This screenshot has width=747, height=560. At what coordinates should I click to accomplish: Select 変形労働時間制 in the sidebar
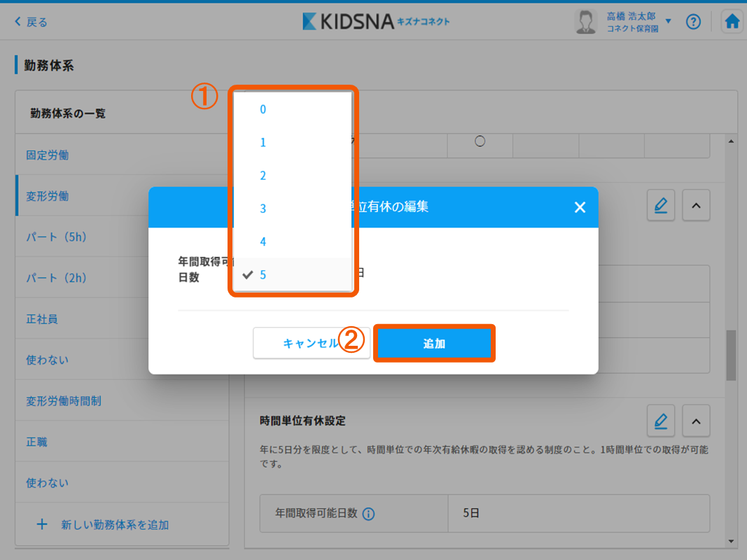pos(64,401)
